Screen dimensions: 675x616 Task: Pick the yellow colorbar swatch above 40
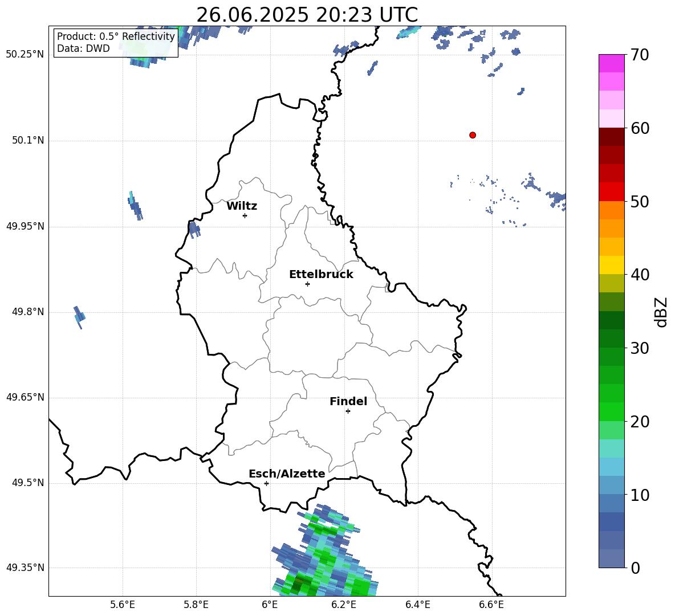click(x=612, y=265)
